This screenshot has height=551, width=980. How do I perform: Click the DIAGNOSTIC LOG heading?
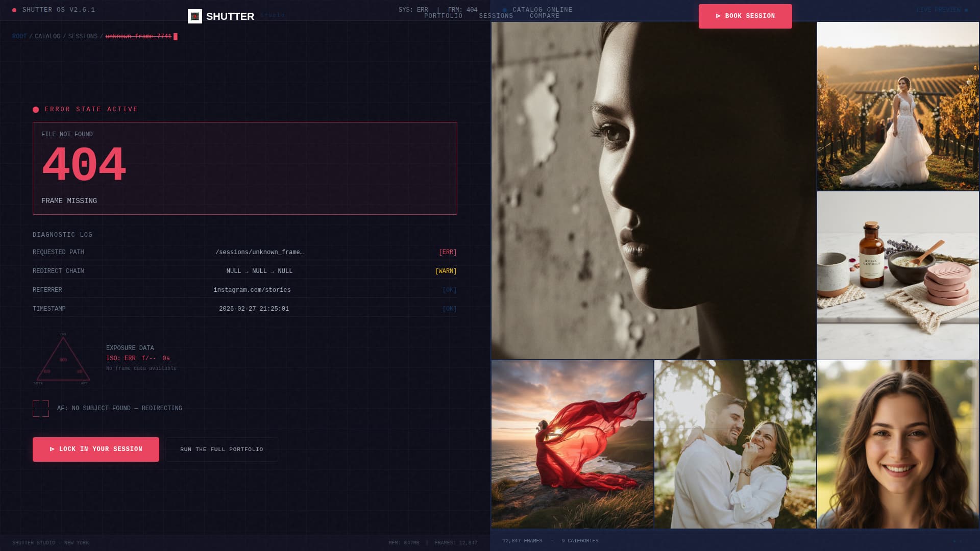coord(62,235)
